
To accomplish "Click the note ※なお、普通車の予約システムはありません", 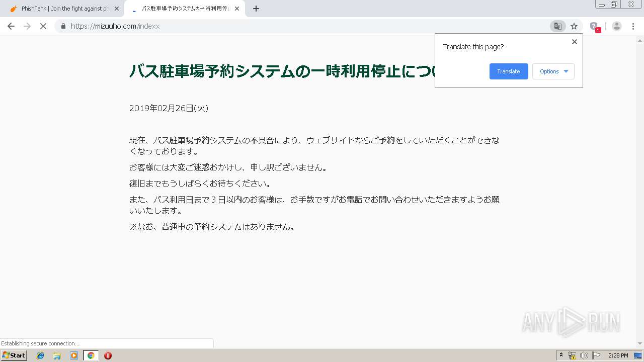I will click(212, 227).
